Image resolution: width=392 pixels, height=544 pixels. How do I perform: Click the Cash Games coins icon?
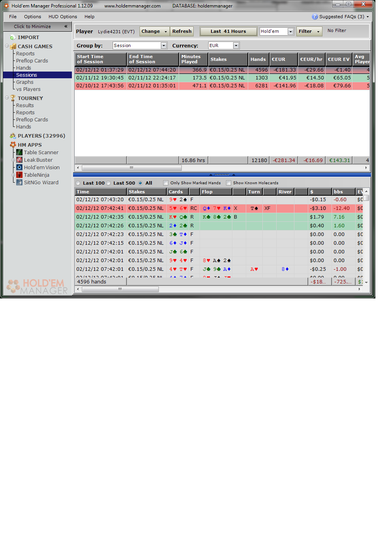click(x=13, y=46)
